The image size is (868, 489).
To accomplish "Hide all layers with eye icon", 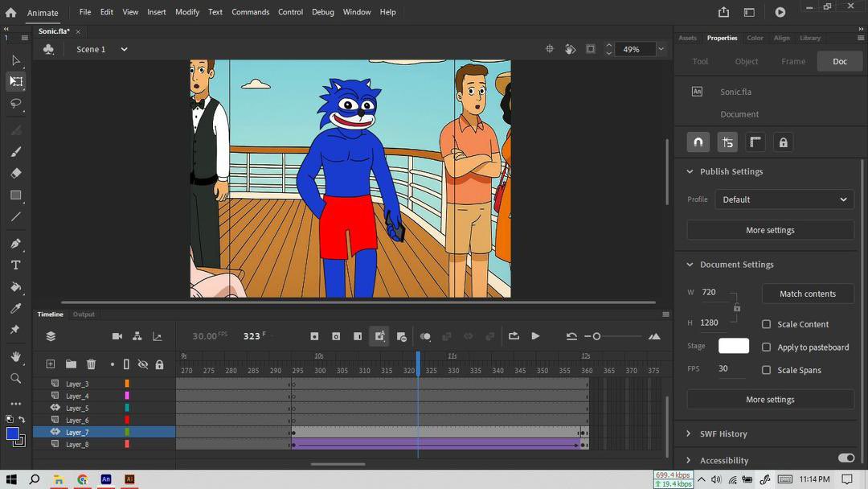I will click(143, 364).
